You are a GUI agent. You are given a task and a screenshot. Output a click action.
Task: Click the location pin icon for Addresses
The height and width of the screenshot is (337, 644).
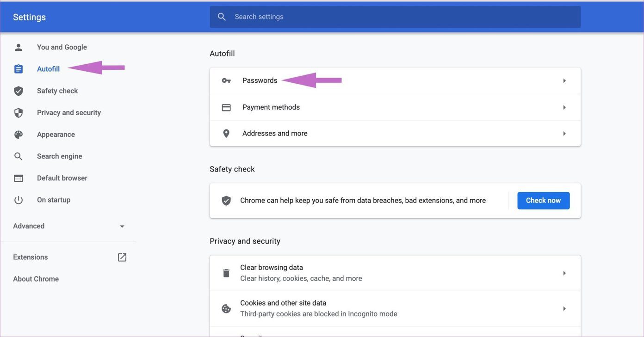226,134
